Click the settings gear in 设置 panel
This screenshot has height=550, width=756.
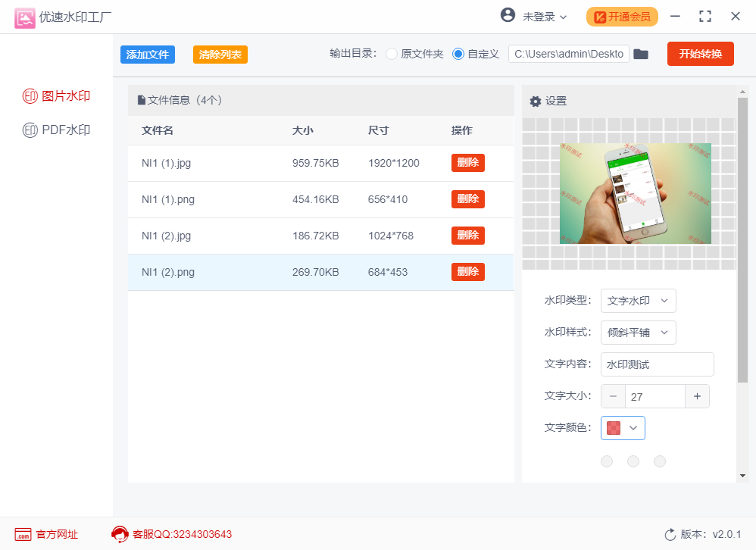[x=536, y=101]
